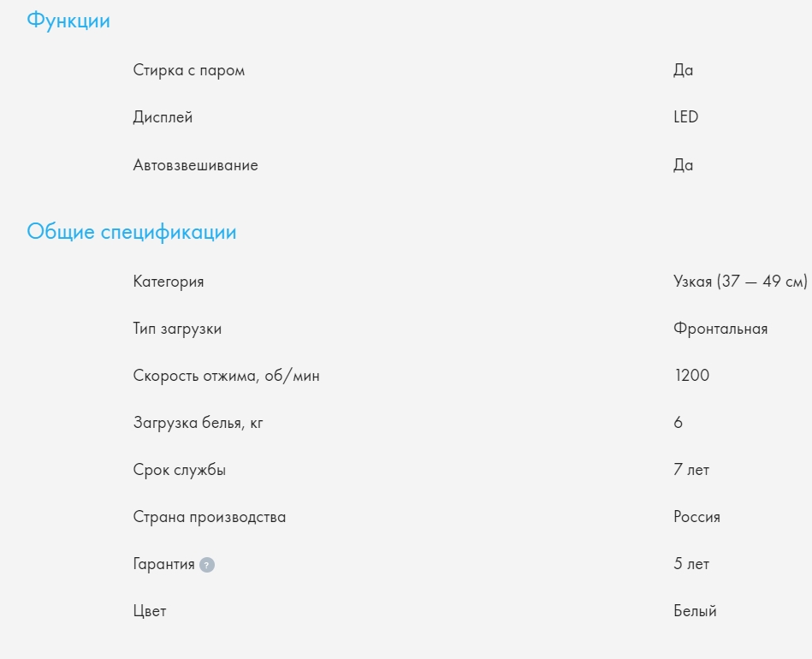Image resolution: width=812 pixels, height=659 pixels.
Task: Click the Фронтальная value text
Action: tap(720, 329)
